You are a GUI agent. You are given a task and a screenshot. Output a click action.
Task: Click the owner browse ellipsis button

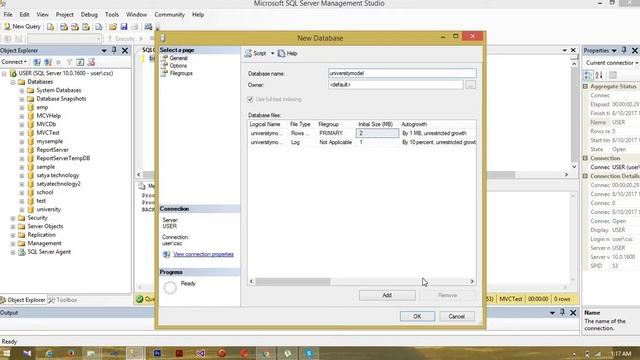point(470,85)
